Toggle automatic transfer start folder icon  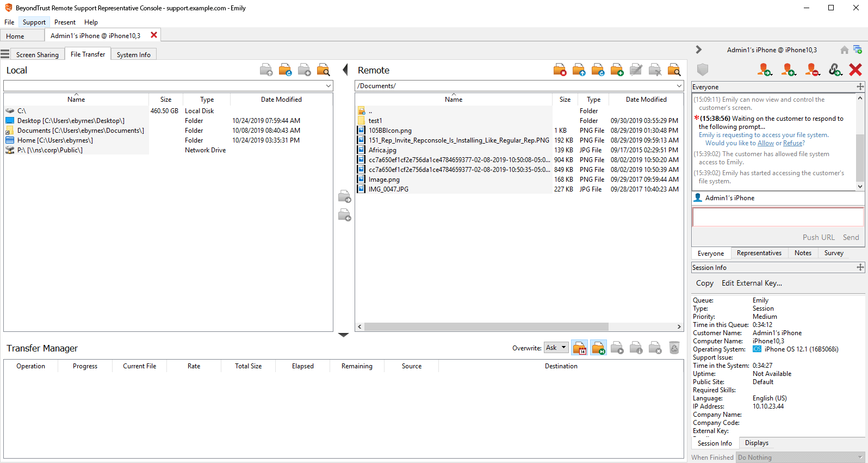tap(598, 348)
